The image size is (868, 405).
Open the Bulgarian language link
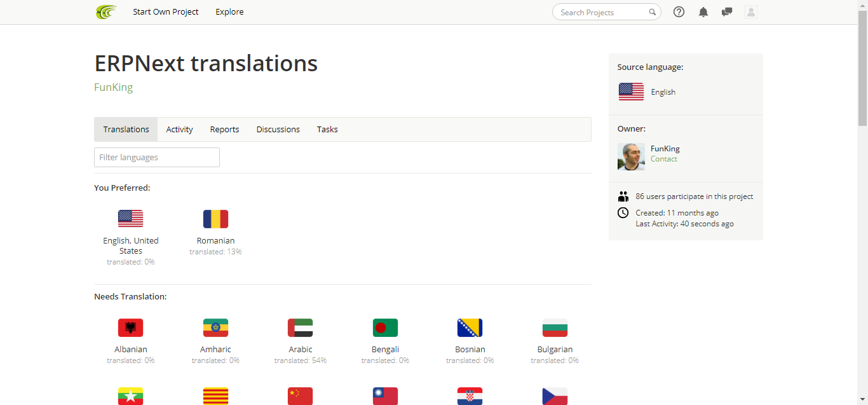[555, 350]
